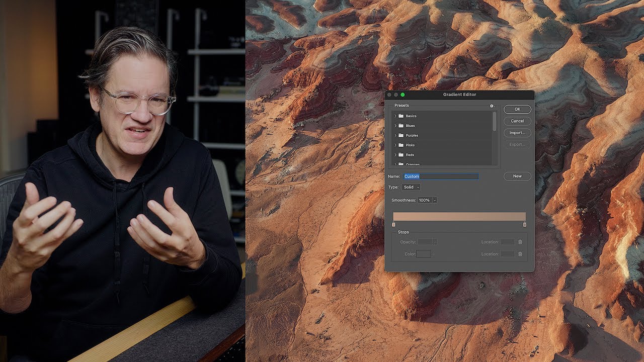Click the trash icon in the Color row
This screenshot has height=362, width=644.
520,254
